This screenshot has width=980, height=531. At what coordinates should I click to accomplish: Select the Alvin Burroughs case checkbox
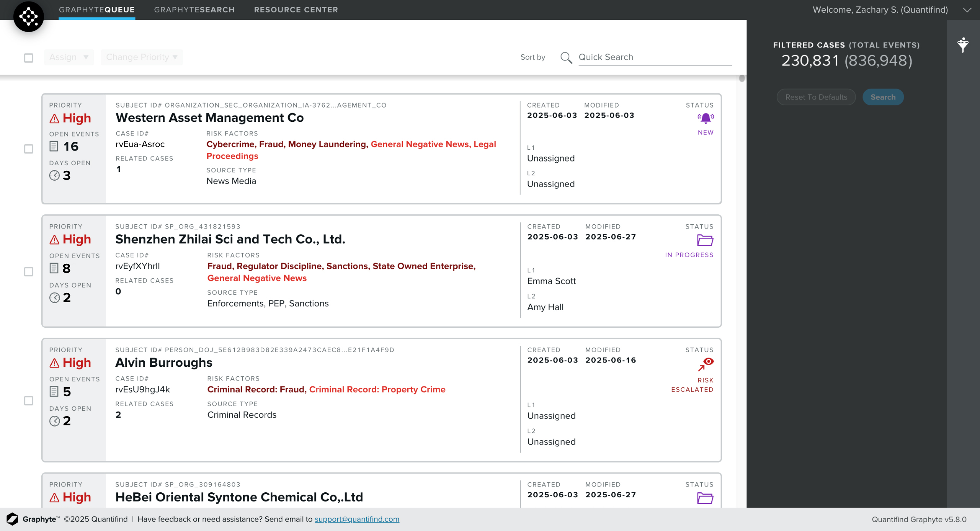(29, 401)
